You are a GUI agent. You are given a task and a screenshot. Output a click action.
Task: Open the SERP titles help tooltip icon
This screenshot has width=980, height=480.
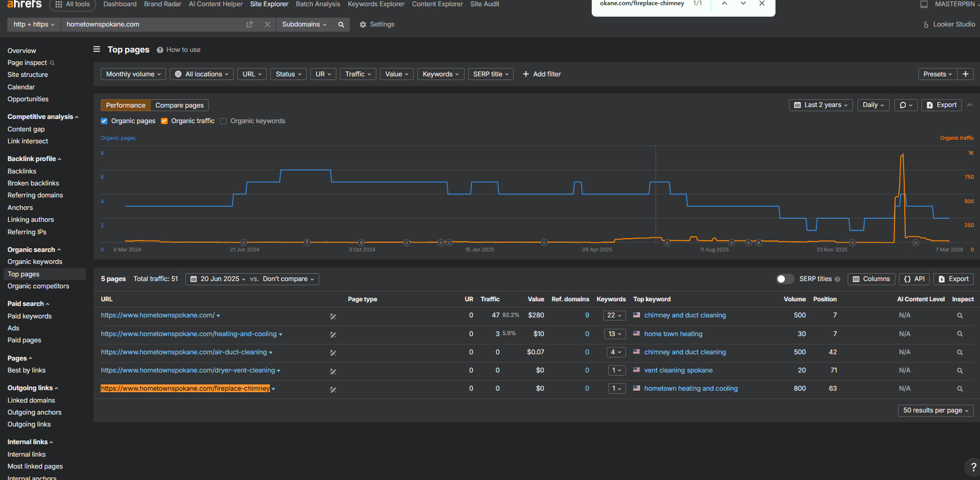coord(837,279)
